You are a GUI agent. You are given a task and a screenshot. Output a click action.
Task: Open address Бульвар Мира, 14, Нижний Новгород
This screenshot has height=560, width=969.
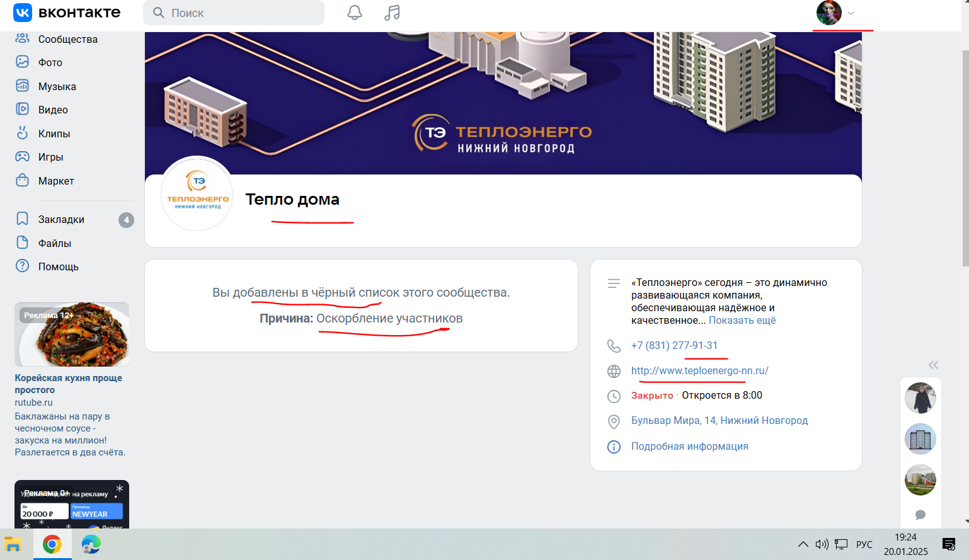(x=720, y=420)
